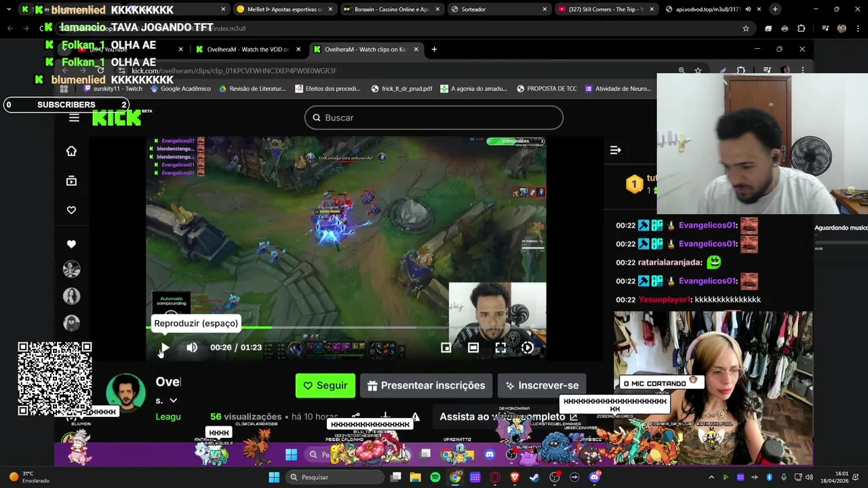Switch to api.vodvod.top tab
The height and width of the screenshot is (488, 868).
tap(713, 9)
